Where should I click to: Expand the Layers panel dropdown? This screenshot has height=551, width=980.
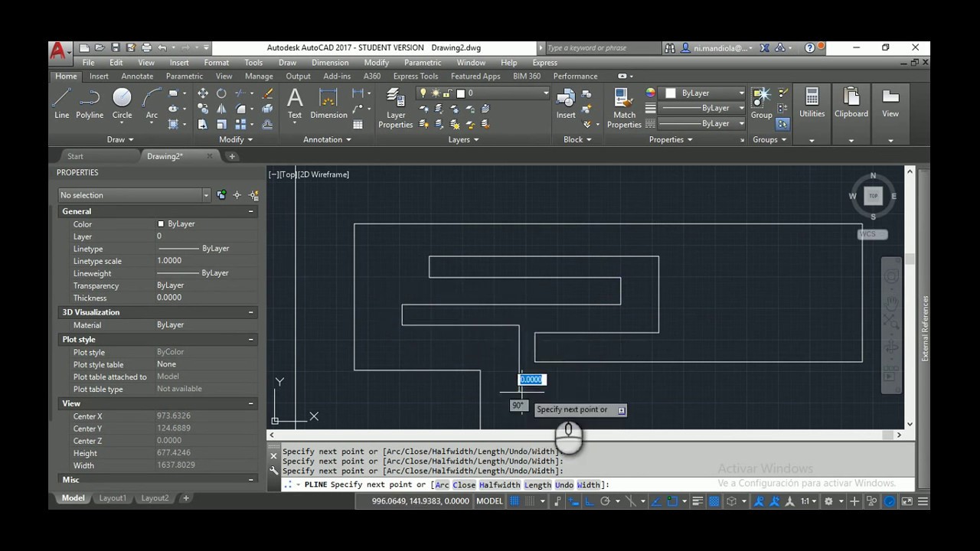coord(463,139)
